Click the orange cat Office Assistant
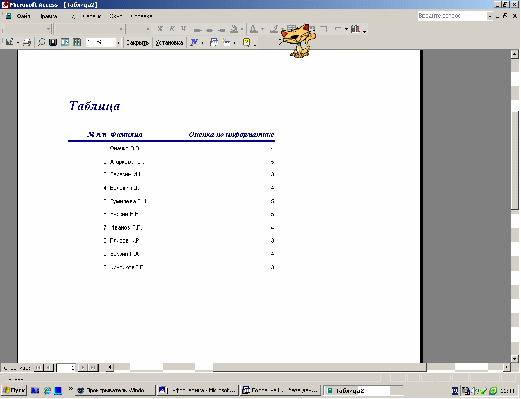Viewport: 521px width, 399px height. click(x=298, y=41)
